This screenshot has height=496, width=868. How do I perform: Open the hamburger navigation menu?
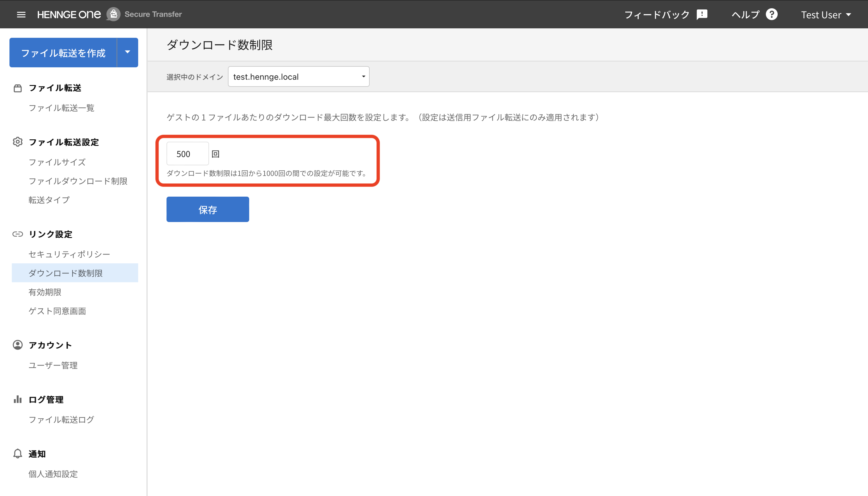[21, 14]
